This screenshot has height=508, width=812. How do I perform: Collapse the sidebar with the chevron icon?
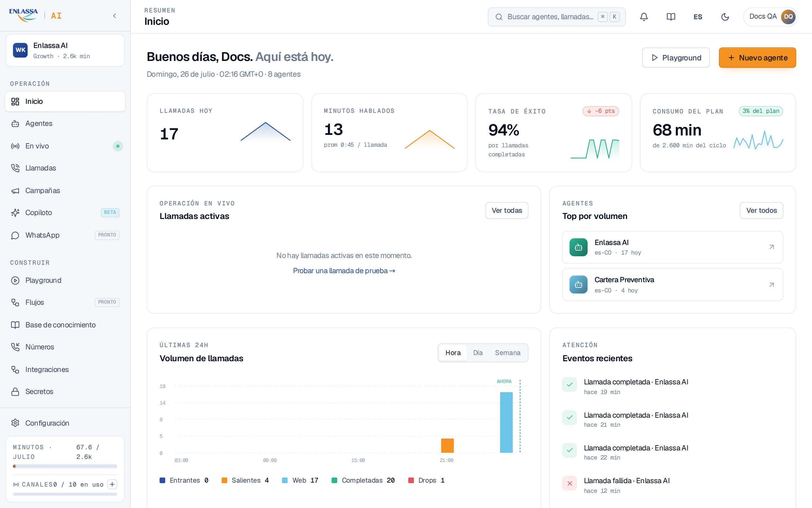click(114, 16)
